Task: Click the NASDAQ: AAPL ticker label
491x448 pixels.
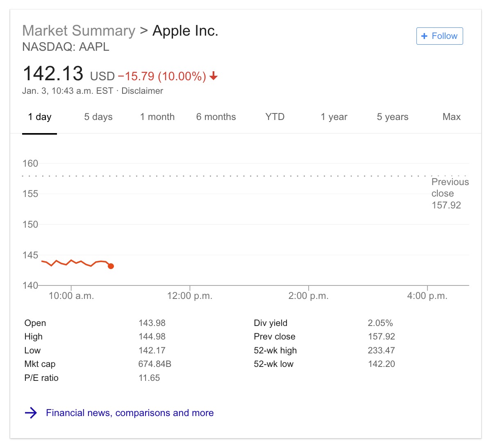Action: coord(66,47)
